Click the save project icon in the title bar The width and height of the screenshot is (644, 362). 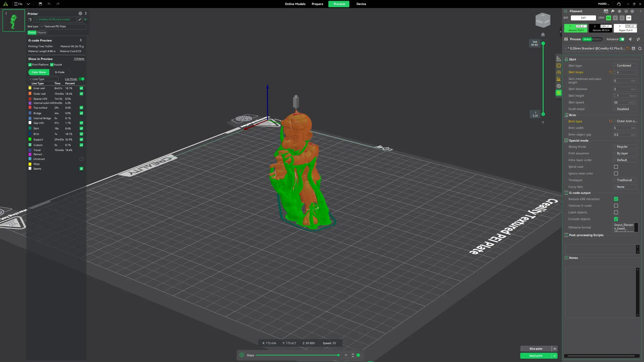40,4
